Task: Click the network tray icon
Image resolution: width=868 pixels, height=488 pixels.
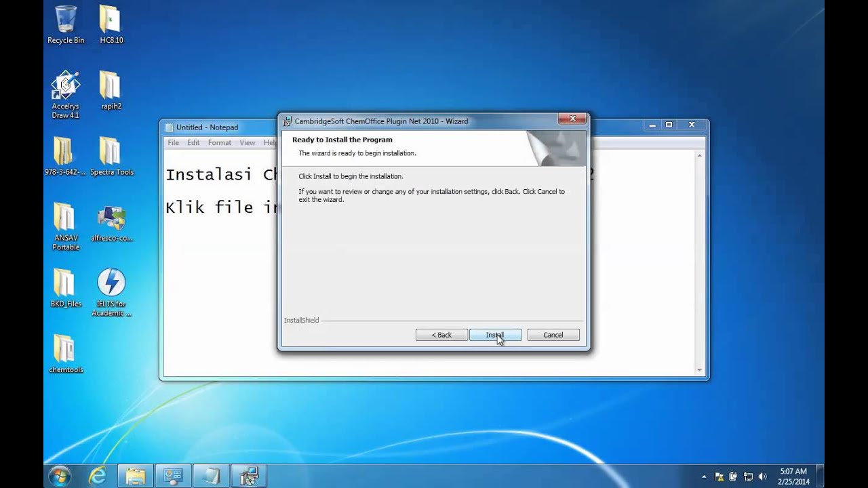Action: 749,476
